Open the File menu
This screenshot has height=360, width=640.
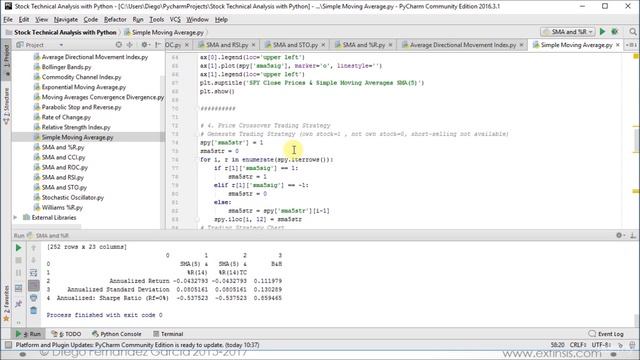8,20
